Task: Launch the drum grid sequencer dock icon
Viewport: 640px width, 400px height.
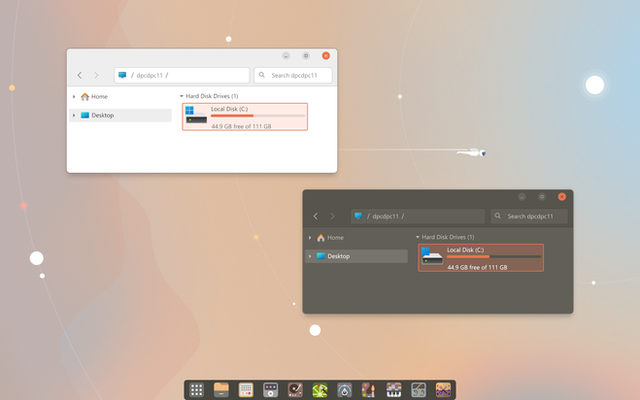Action: pyautogui.click(x=246, y=390)
